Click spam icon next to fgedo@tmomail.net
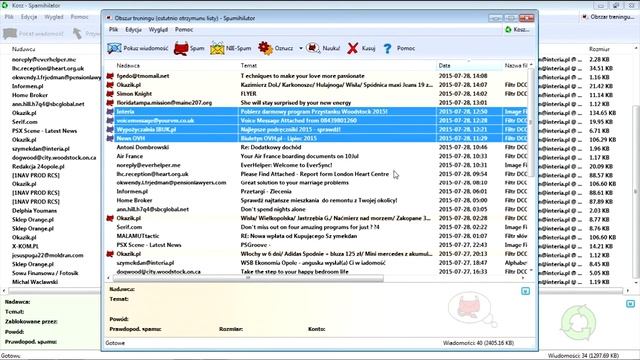 [x=110, y=76]
